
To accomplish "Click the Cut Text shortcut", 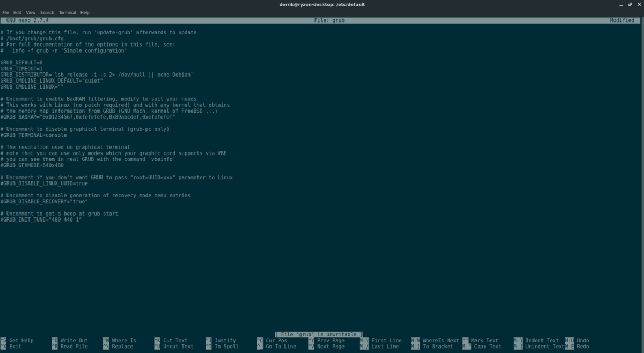I will tap(174, 340).
